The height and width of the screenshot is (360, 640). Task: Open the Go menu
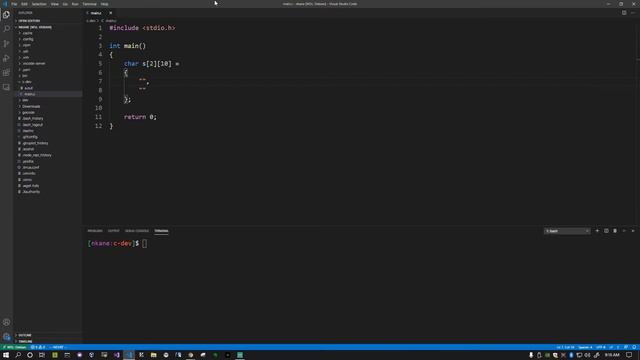coord(65,4)
